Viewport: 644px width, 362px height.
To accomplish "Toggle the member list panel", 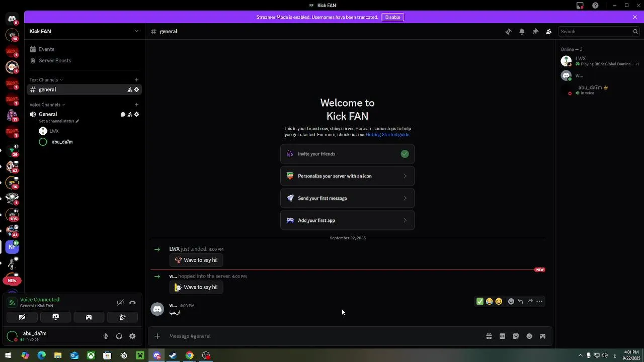I will [549, 31].
